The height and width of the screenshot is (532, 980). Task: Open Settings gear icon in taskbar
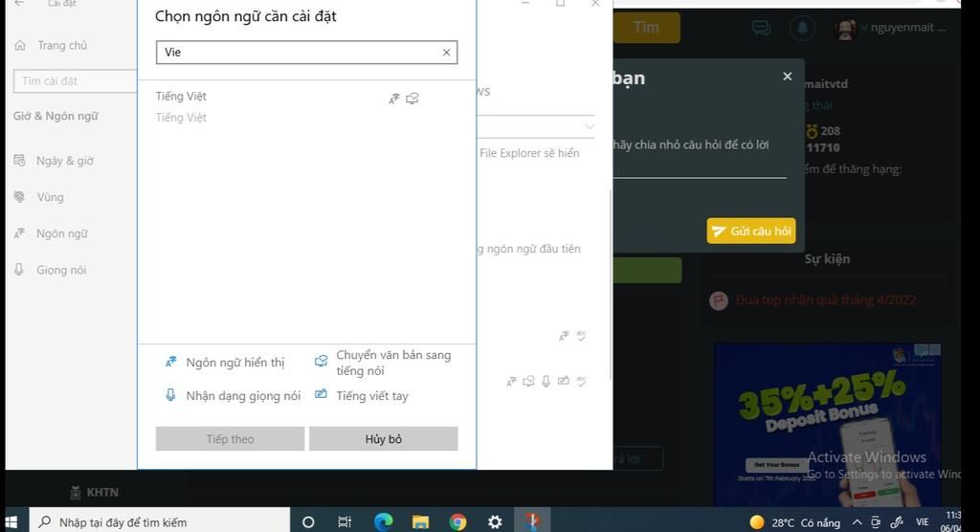tap(495, 522)
